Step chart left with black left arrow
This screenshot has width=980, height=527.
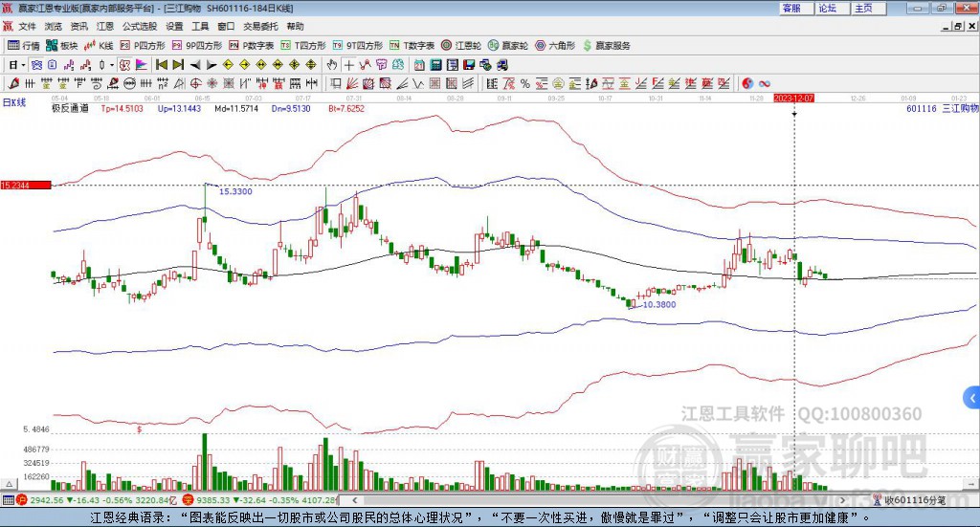click(x=195, y=65)
